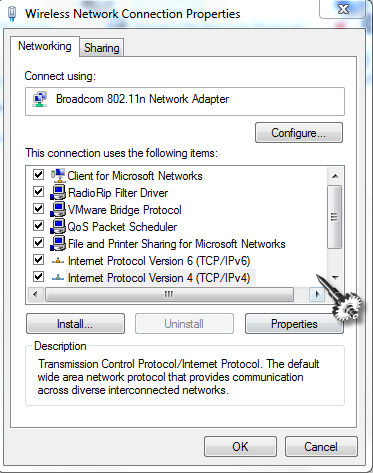Click the list's scroll up arrow
Screen dimensions: 373x473
point(335,176)
